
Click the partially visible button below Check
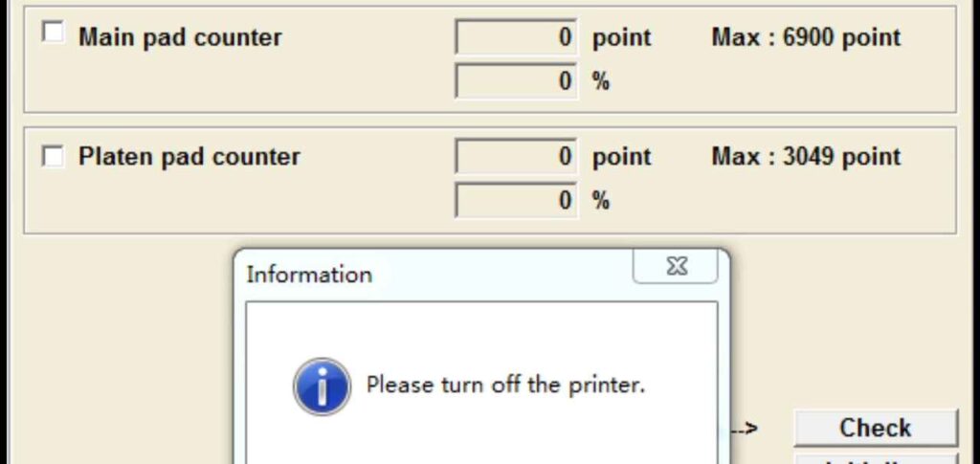click(x=875, y=458)
